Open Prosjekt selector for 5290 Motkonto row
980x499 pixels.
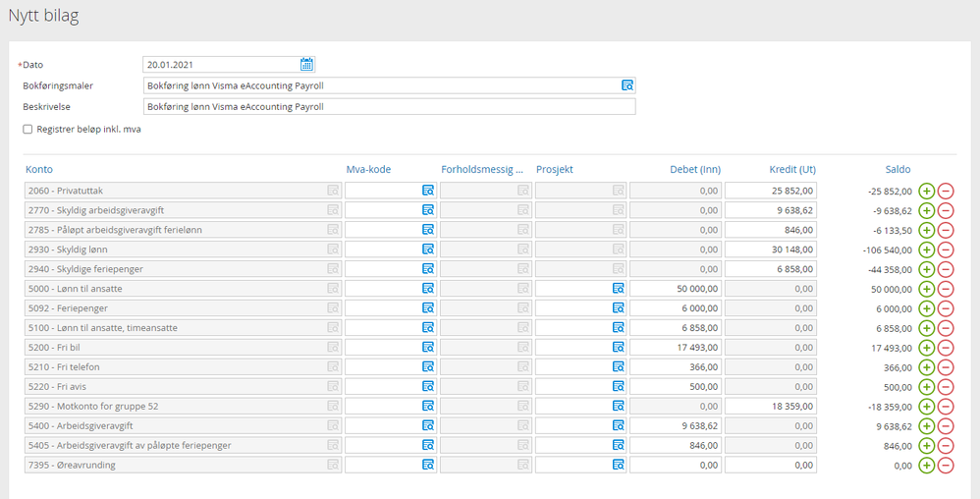click(x=618, y=407)
